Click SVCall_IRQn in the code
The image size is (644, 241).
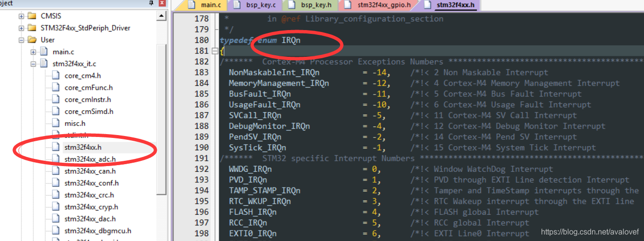[255, 115]
